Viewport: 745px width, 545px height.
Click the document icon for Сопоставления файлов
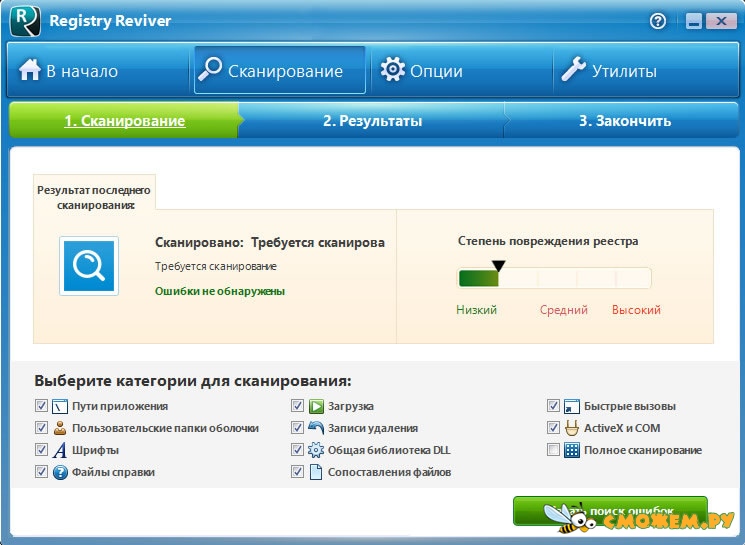316,472
